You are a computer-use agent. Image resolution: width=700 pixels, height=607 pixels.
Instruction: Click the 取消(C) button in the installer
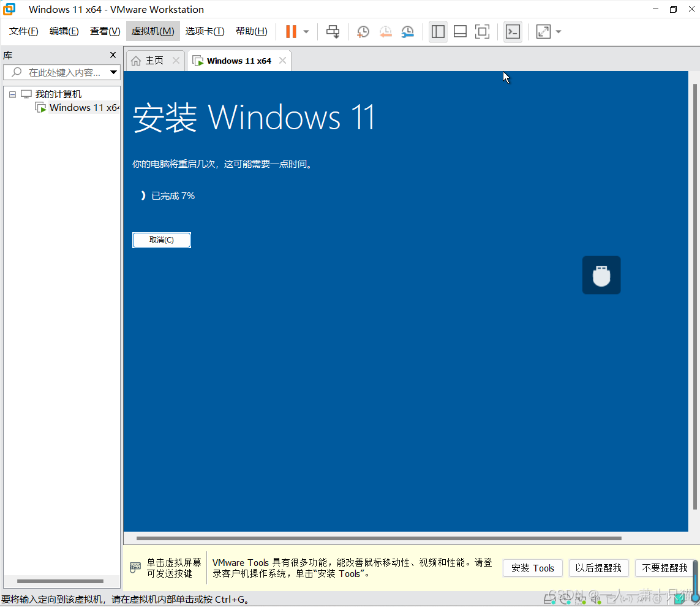coord(162,240)
